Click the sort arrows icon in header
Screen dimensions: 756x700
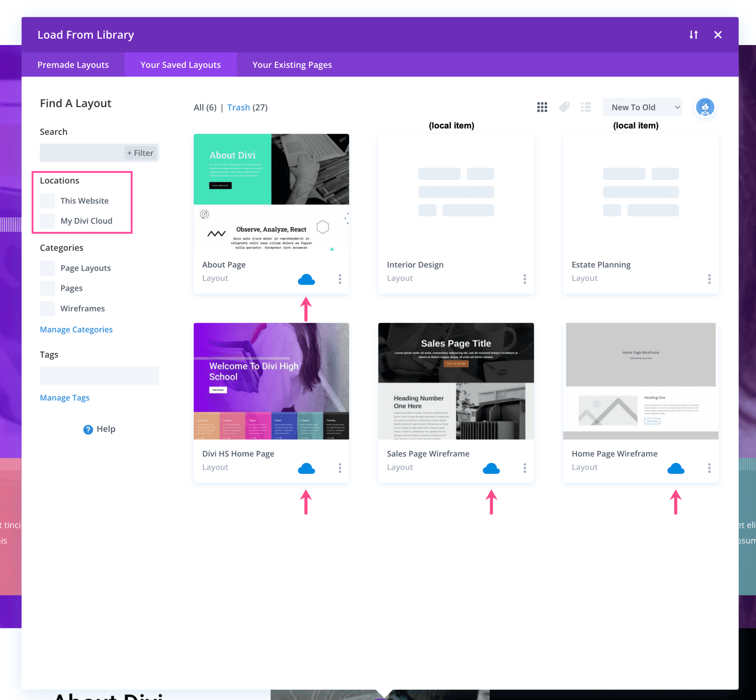[x=694, y=34]
